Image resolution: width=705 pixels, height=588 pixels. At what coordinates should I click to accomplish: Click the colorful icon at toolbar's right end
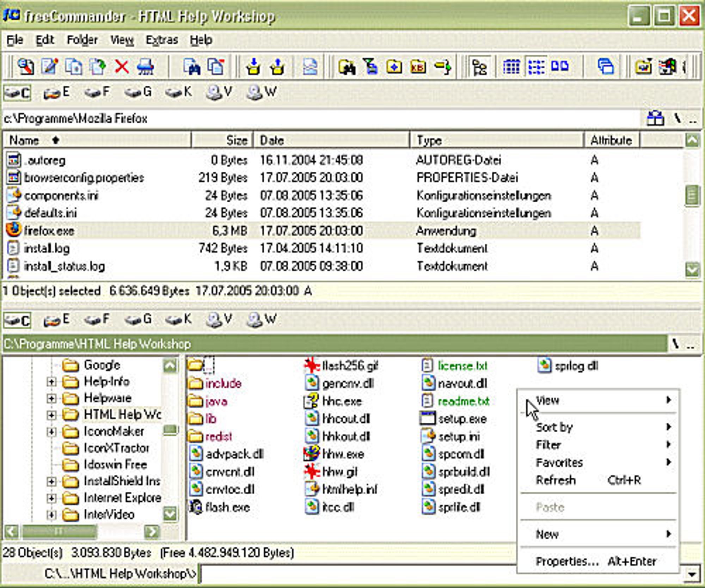click(x=667, y=66)
